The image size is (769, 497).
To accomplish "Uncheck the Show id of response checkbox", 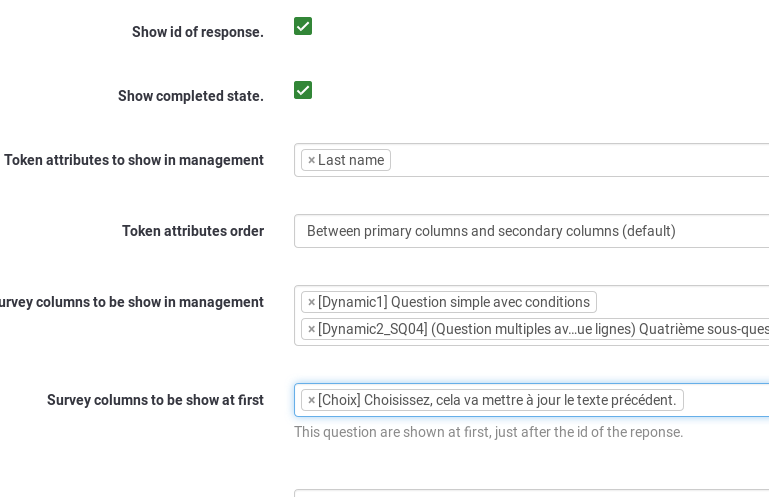I will pyautogui.click(x=303, y=26).
